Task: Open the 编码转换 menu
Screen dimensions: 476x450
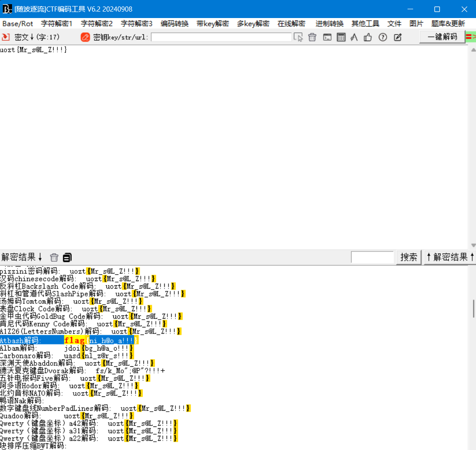Action: 174,24
